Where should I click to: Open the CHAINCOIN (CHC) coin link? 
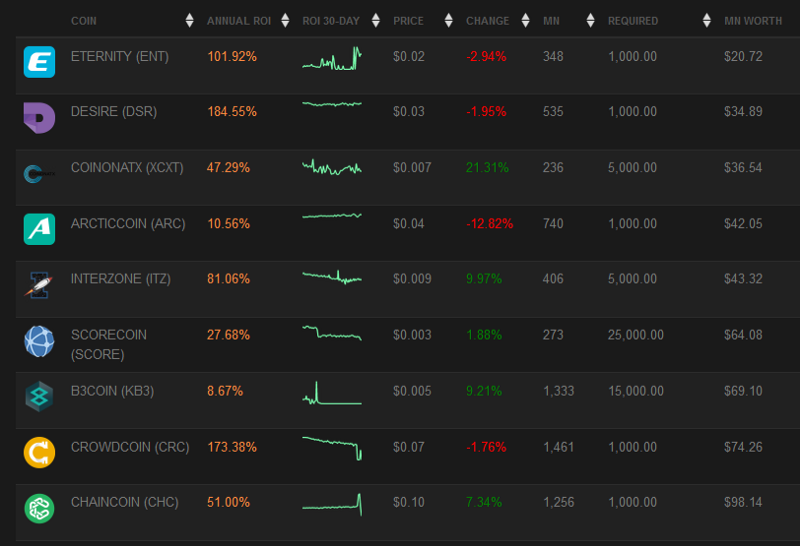pos(124,502)
